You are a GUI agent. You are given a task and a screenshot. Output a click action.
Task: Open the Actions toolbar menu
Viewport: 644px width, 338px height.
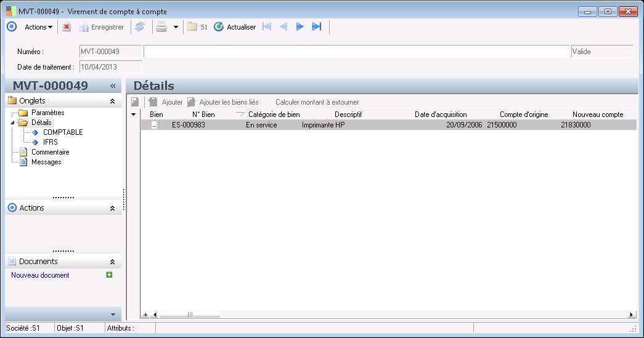(39, 27)
